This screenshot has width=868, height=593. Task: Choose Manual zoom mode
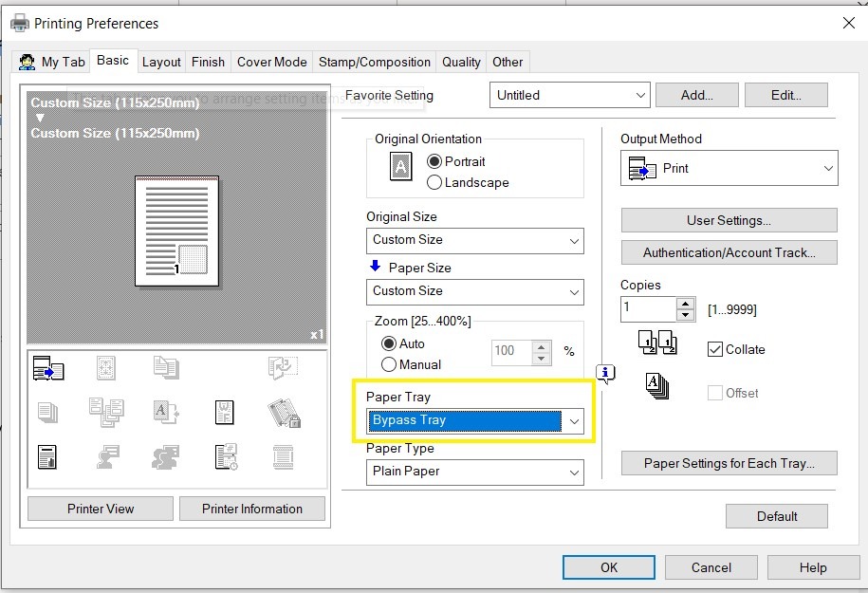click(x=389, y=364)
